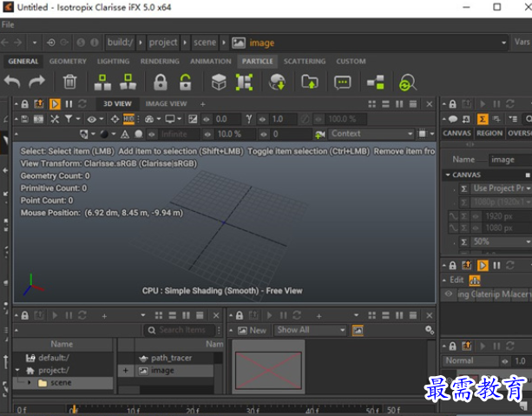Screen dimensions: 532x416
Task: Expand the build:/ breadcrumb arrow
Action: click(x=141, y=43)
